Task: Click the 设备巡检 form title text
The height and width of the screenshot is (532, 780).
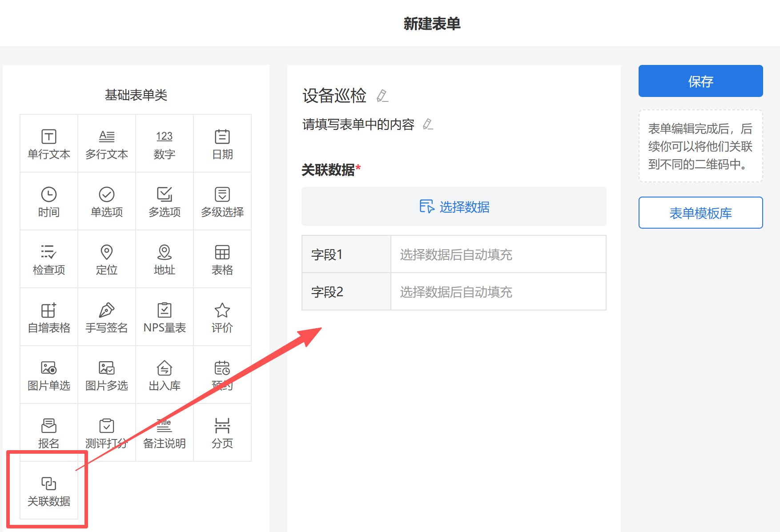Action: coord(334,96)
